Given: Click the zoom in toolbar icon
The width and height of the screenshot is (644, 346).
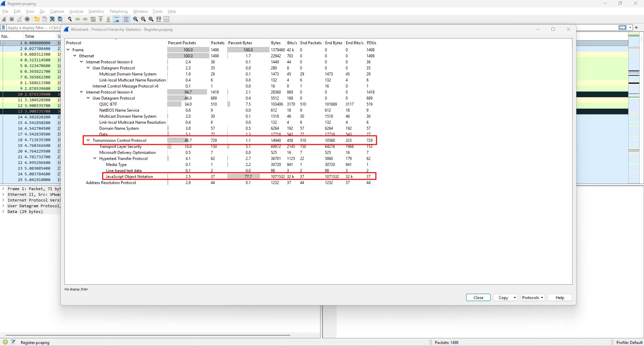Looking at the screenshot, I should point(136,19).
